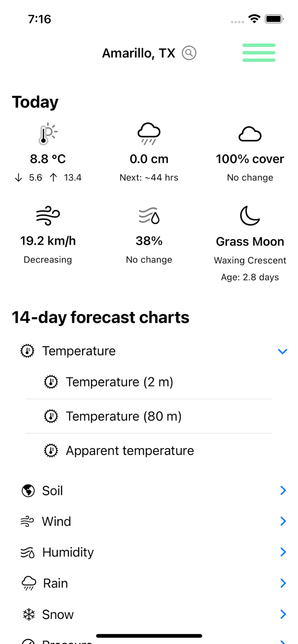
Task: Tap the globe icon beside Soil
Action: coord(28,490)
